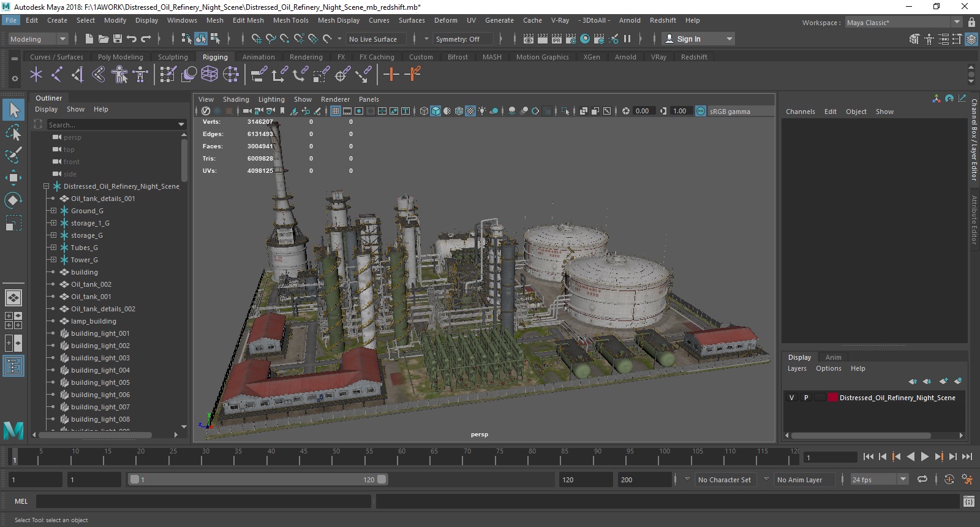Open the Modeling menu set dropdown
The image size is (980, 527).
pos(38,39)
